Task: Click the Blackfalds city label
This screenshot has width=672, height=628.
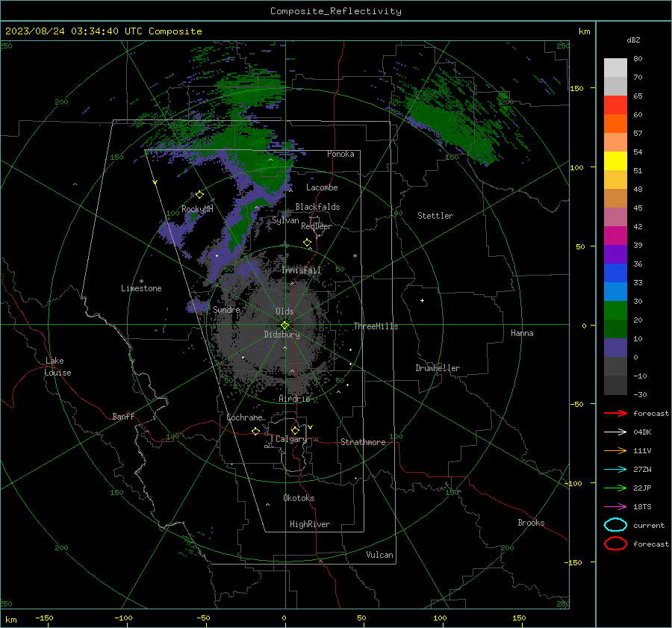Action: tap(317, 207)
